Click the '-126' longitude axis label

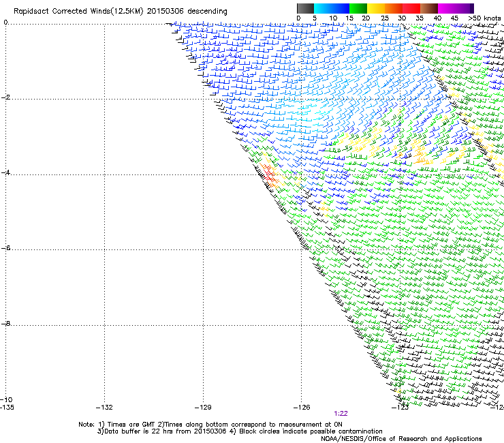[302, 408]
